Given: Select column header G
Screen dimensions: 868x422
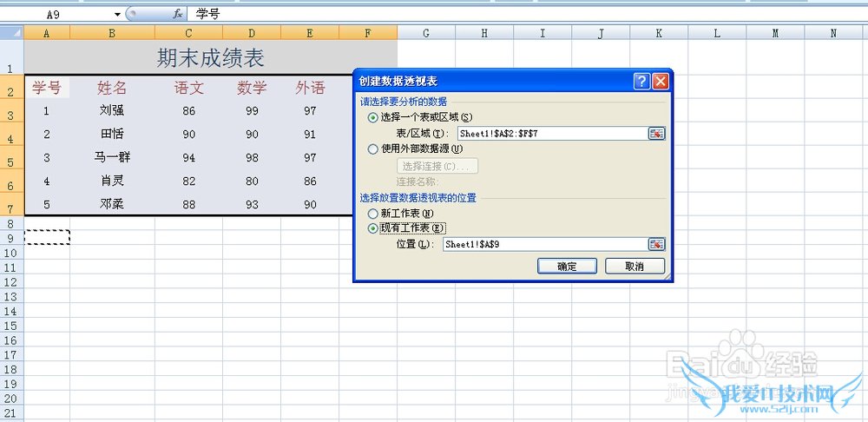Looking at the screenshot, I should point(426,33).
